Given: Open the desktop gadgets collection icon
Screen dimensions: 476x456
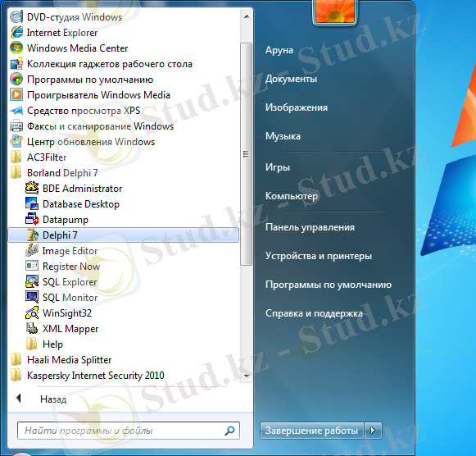Looking at the screenshot, I should click(x=16, y=64).
